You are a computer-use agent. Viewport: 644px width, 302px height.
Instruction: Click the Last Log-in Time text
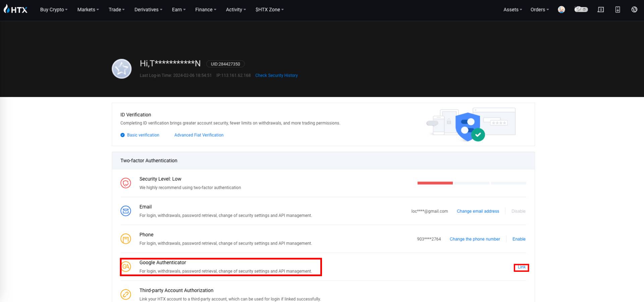176,75
